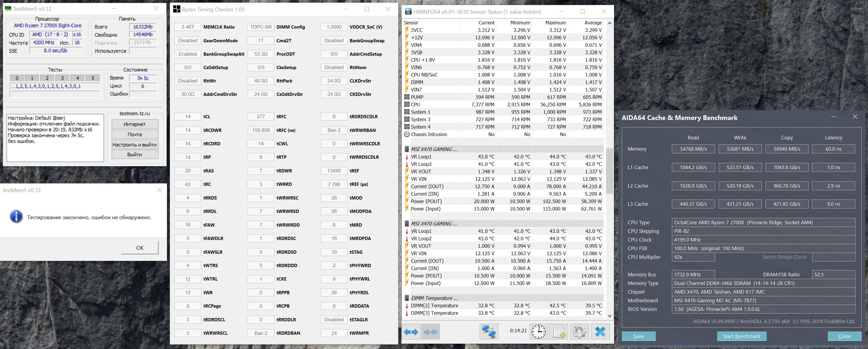Open the HWiNFO remote network monitors icon
The height and width of the screenshot is (349, 868).
pyautogui.click(x=489, y=332)
